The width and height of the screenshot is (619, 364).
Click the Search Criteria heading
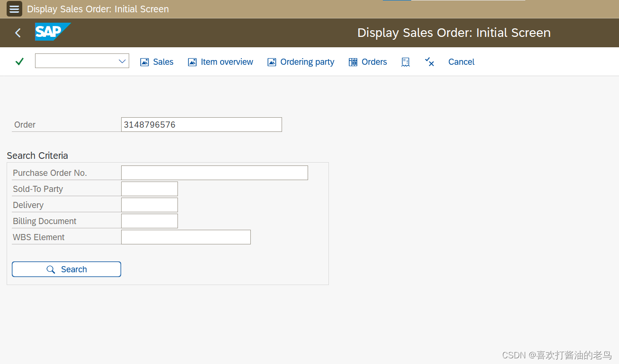37,156
